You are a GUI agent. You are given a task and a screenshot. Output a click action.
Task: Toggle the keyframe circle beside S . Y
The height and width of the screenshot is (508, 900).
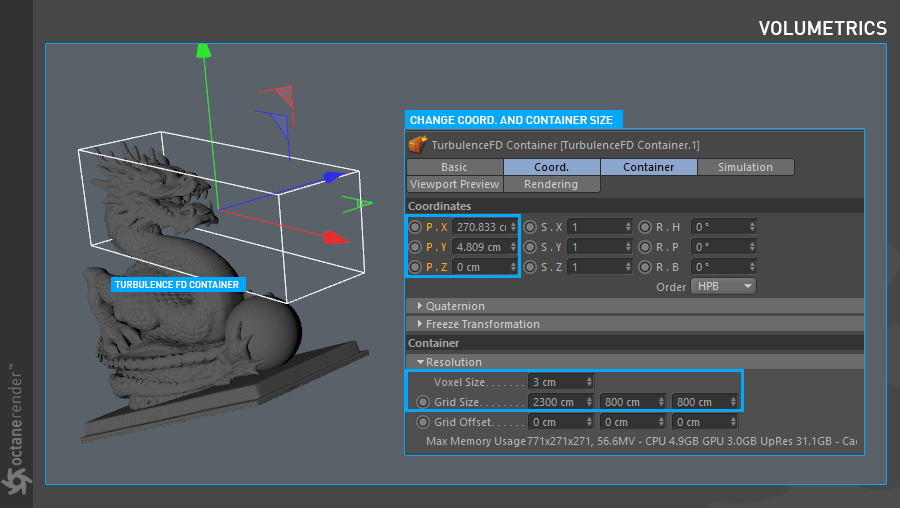(x=531, y=247)
